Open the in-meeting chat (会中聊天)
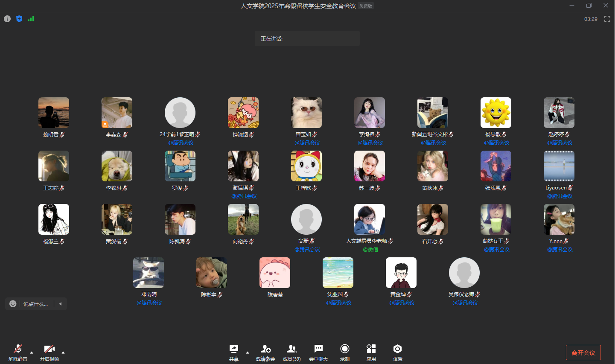Screen dimensions: 615x364 coord(318,352)
